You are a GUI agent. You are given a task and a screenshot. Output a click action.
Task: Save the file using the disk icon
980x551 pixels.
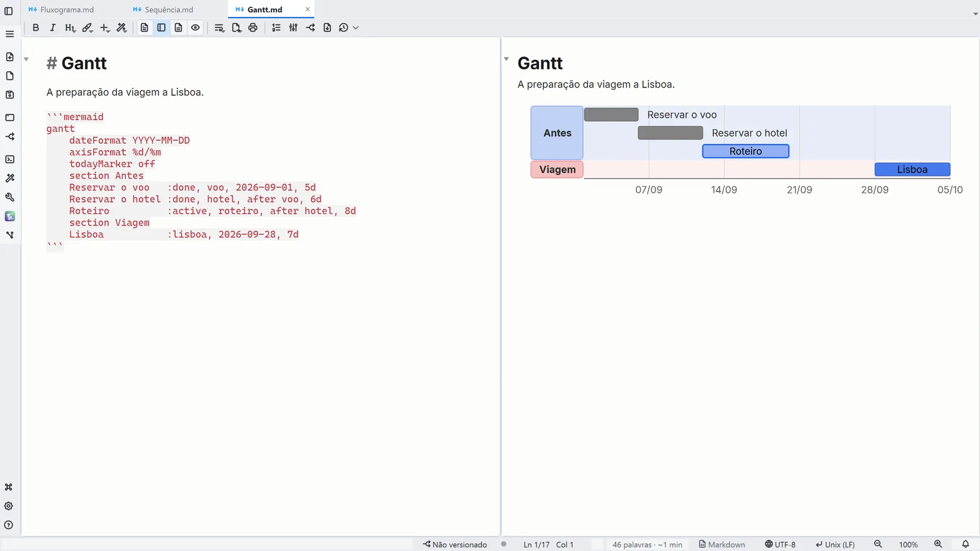click(x=10, y=95)
